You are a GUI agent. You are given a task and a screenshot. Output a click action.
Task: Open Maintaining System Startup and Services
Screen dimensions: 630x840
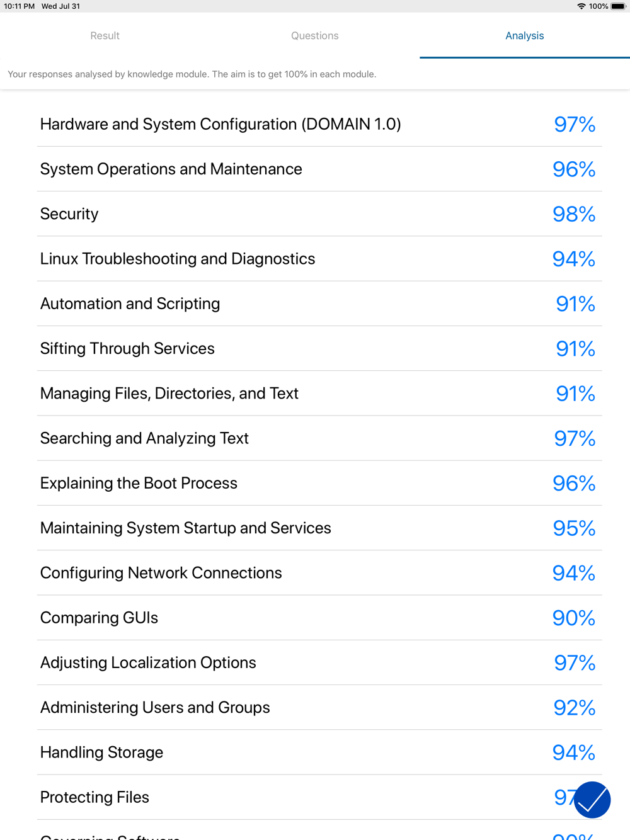(319, 528)
